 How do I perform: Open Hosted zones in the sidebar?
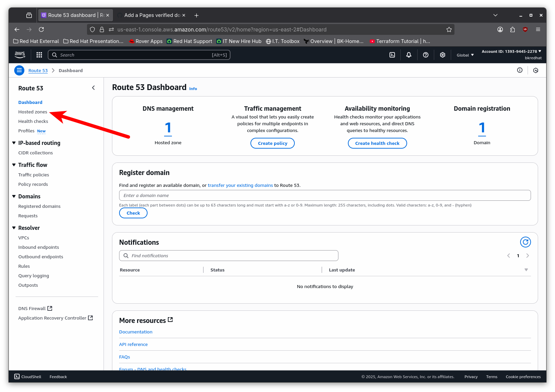tap(33, 112)
